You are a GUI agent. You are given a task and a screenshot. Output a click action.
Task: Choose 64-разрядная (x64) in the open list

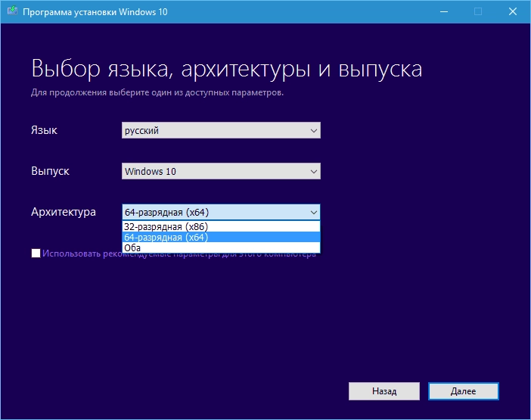pyautogui.click(x=221, y=238)
